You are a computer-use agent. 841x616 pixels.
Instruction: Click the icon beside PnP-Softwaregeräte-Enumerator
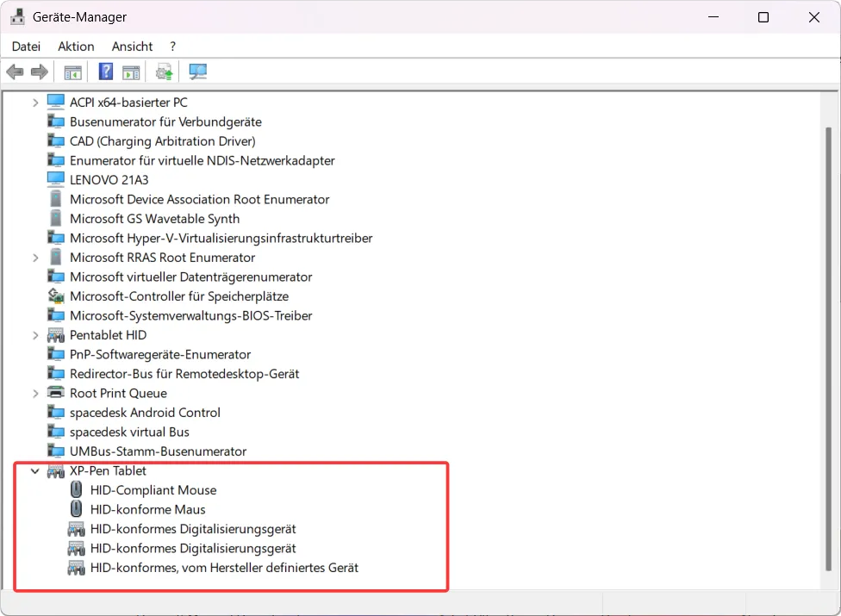click(x=56, y=354)
